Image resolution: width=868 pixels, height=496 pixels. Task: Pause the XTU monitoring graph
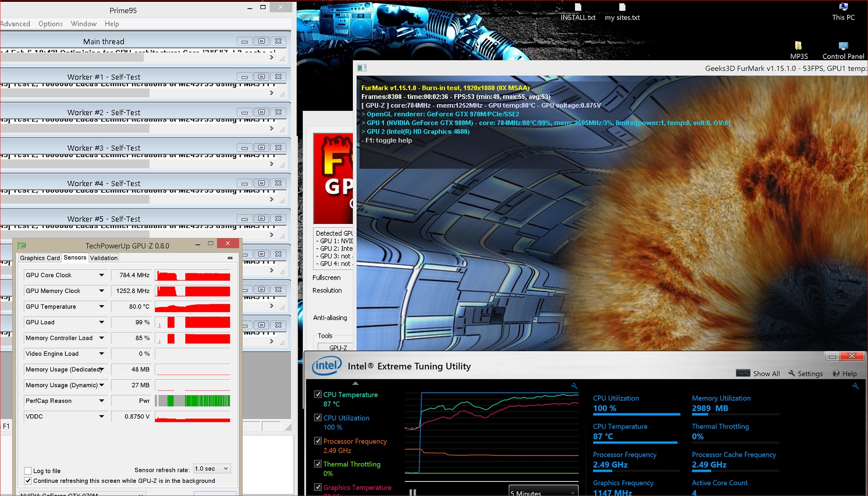pyautogui.click(x=412, y=492)
